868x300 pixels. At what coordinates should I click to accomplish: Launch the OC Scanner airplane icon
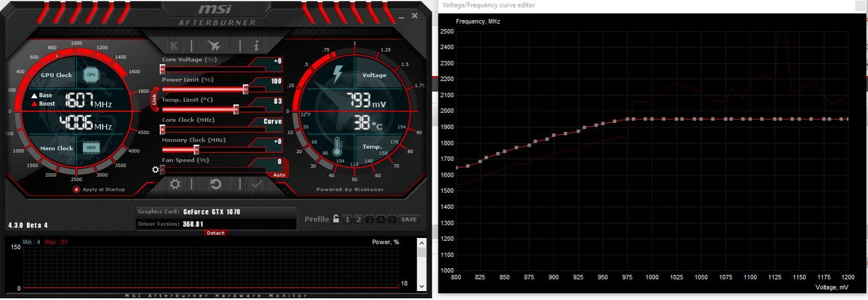pos(214,46)
